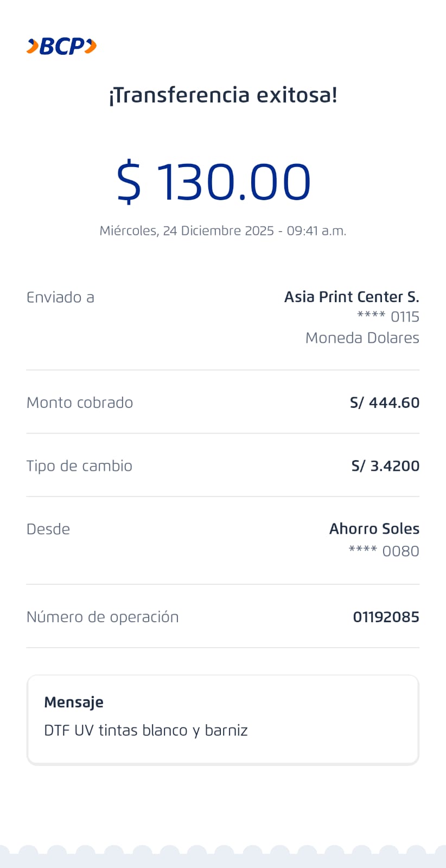
Task: Select the charged amount S/ 444.60
Action: tap(384, 403)
